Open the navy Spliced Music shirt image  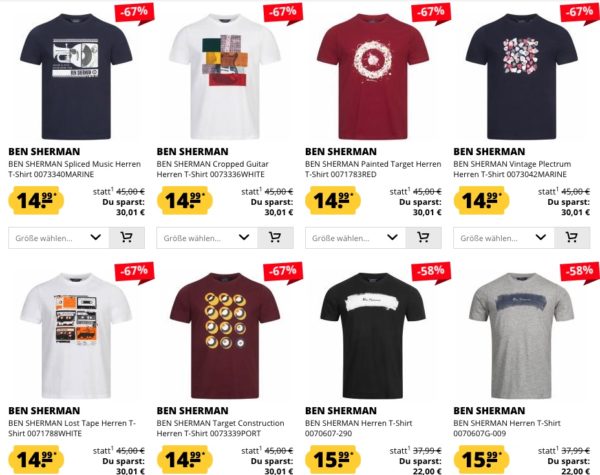pos(76,76)
